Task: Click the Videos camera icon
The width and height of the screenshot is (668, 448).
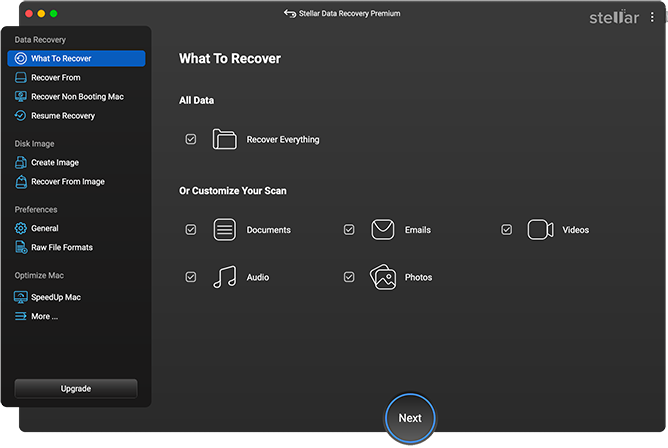Action: [540, 230]
